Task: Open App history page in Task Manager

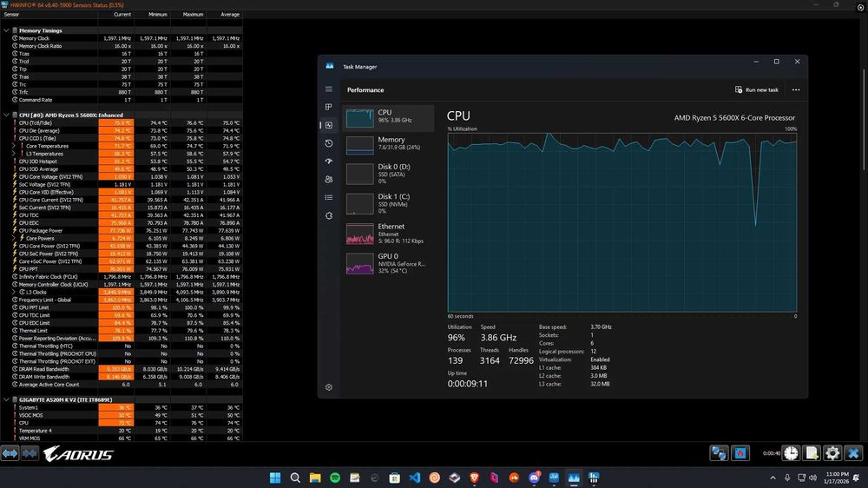Action: [329, 143]
